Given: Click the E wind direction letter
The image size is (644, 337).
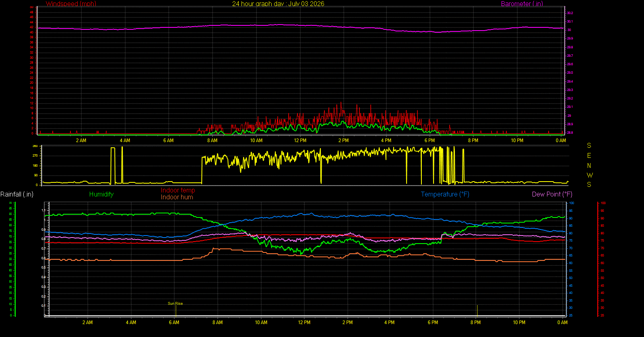Looking at the screenshot, I should (x=589, y=155).
